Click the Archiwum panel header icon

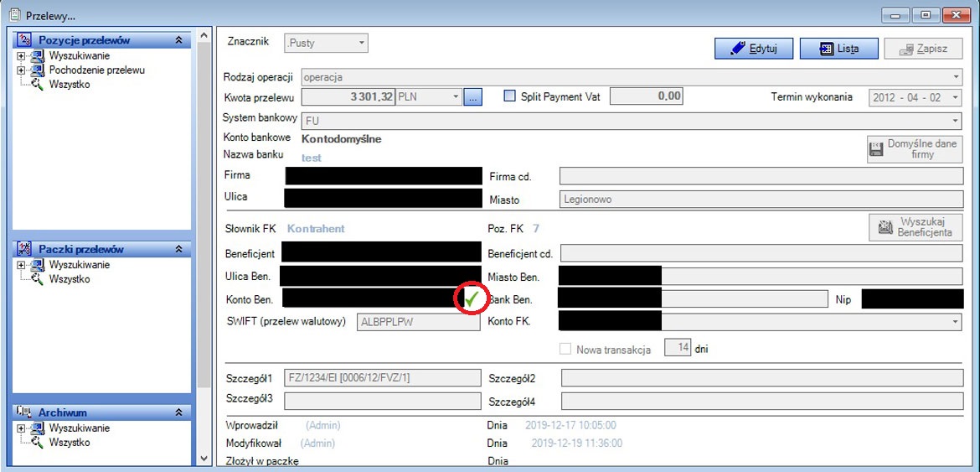pyautogui.click(x=24, y=412)
